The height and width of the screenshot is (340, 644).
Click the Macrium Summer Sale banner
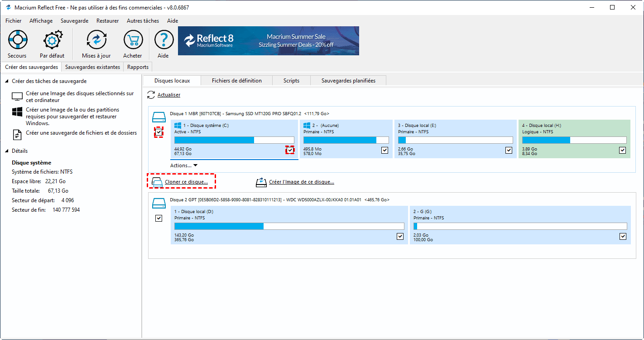tap(269, 41)
